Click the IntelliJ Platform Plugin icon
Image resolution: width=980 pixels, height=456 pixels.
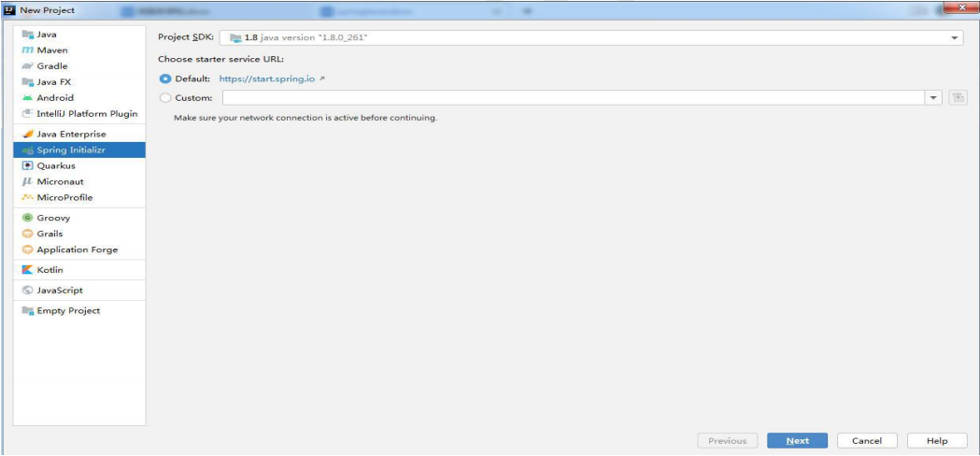click(x=27, y=114)
